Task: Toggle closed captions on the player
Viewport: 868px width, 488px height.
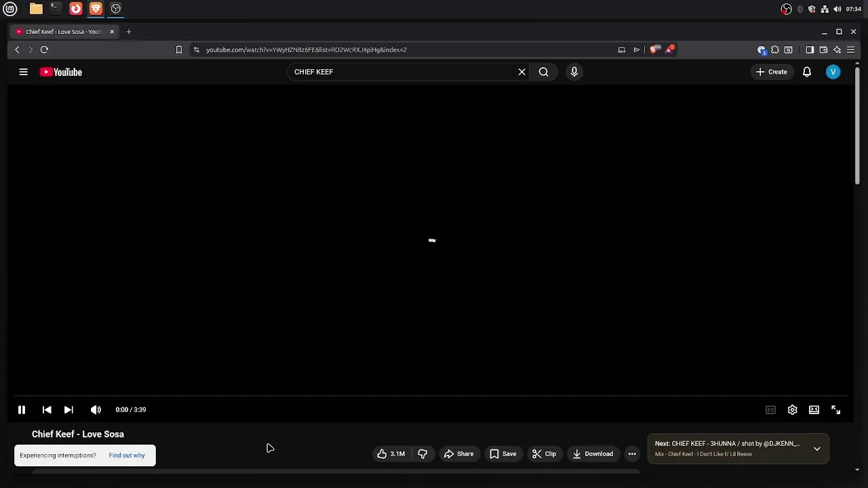Action: tap(770, 409)
